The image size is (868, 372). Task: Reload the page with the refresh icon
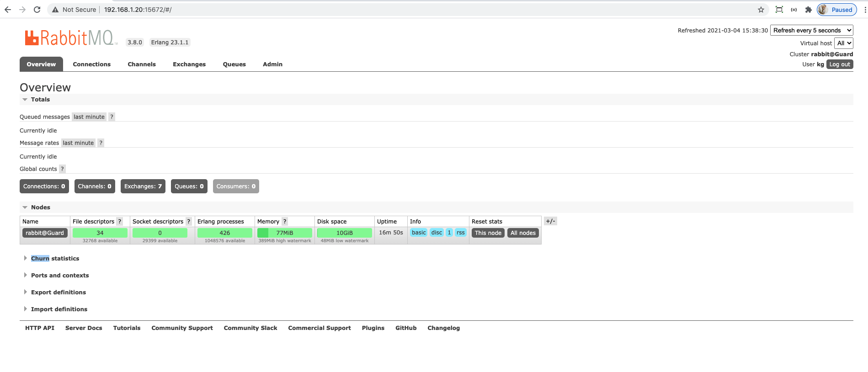click(x=37, y=10)
